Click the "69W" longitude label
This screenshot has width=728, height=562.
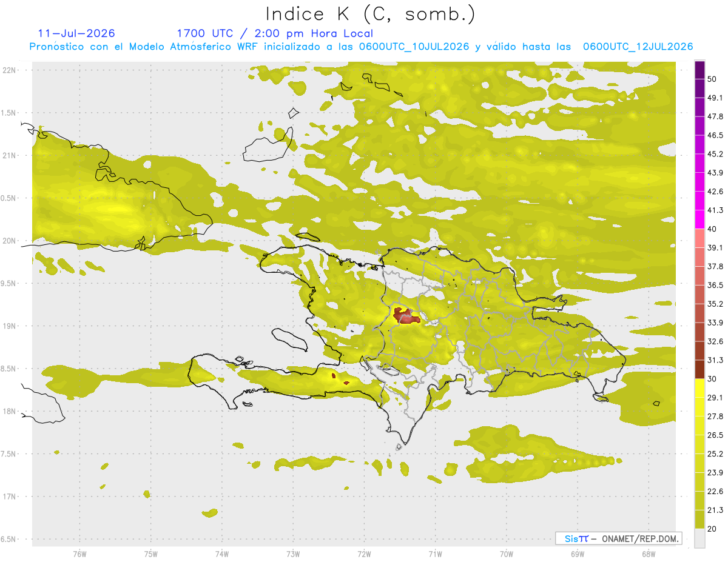[577, 554]
